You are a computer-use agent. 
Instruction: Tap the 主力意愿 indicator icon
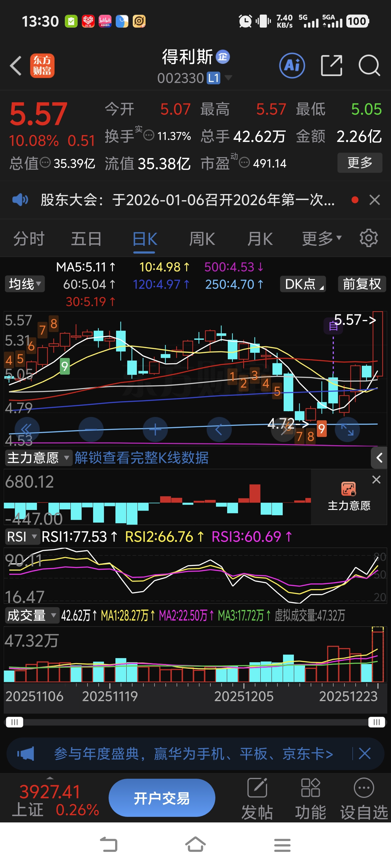tap(348, 489)
